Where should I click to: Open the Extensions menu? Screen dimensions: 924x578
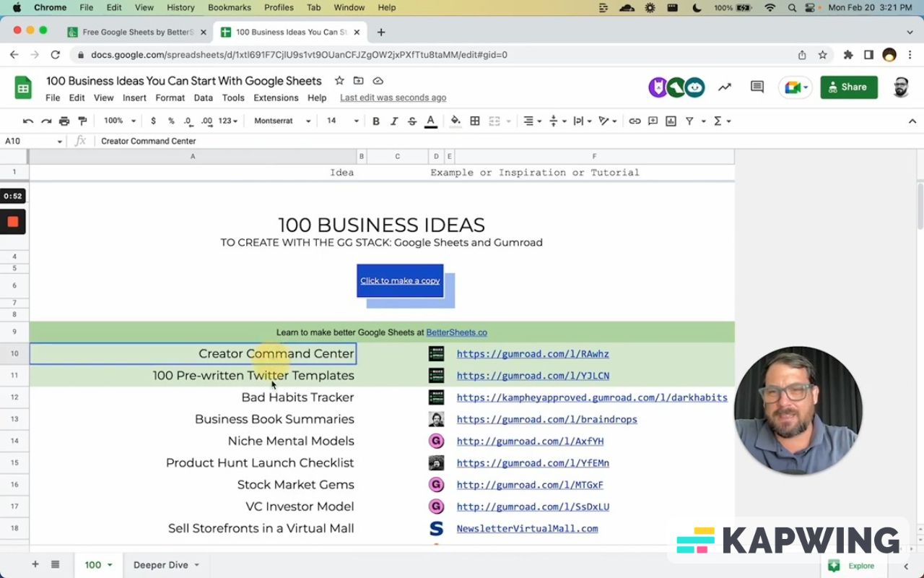click(x=276, y=98)
